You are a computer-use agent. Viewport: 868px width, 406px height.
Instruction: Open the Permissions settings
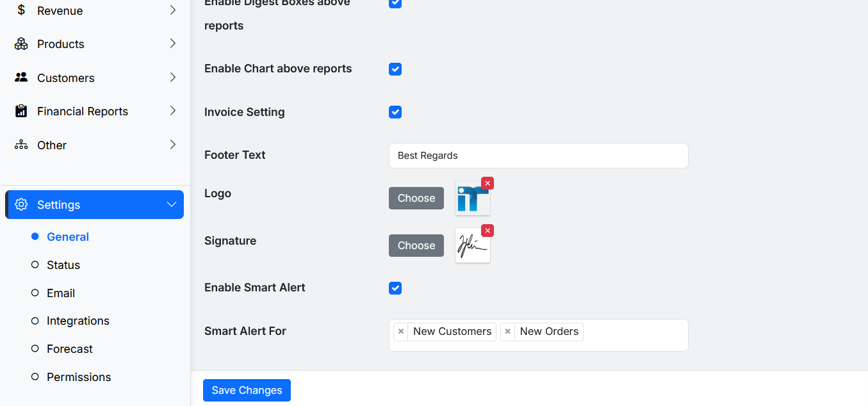(x=79, y=377)
